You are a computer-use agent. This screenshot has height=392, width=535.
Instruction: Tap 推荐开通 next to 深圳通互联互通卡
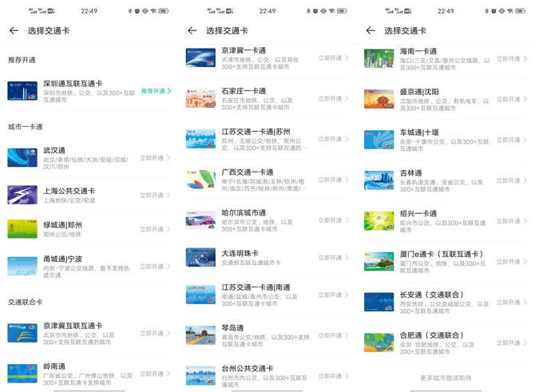point(157,91)
